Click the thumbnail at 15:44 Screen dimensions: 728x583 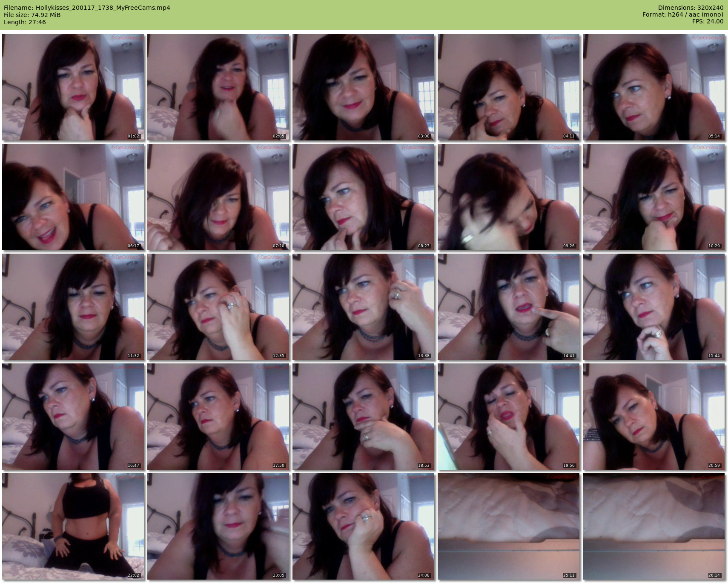pyautogui.click(x=654, y=307)
